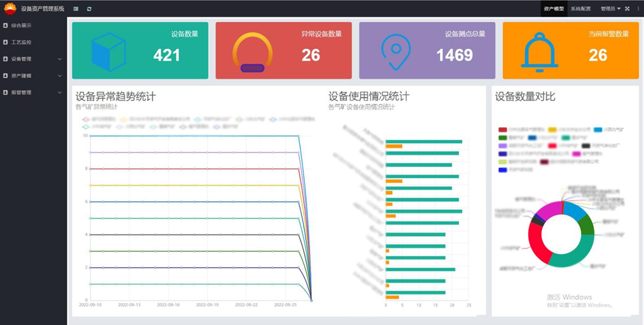Open 综合展示 in the sidebar
Image resolution: width=644 pixels, height=325 pixels.
click(x=21, y=26)
